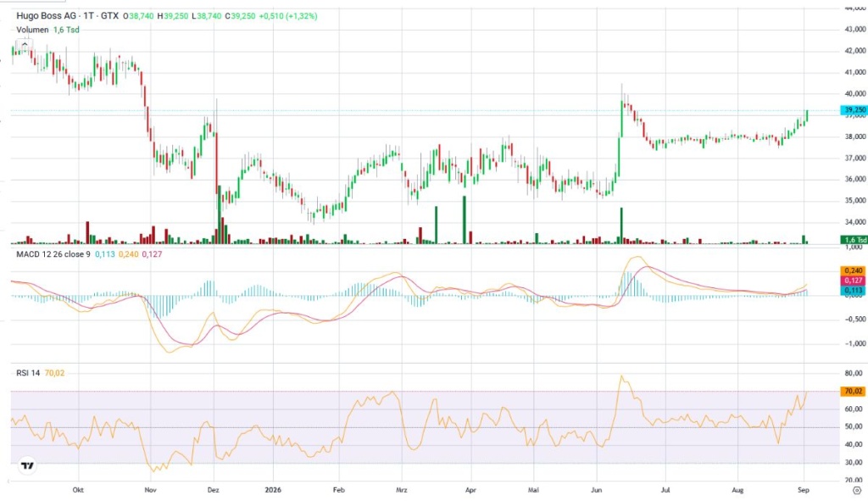Click the current price label 39,250
This screenshot has height=501, width=868.
point(853,110)
